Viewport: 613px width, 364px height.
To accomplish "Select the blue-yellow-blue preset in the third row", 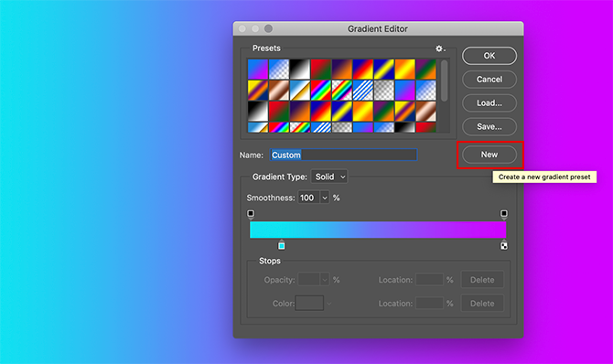I will click(342, 112).
